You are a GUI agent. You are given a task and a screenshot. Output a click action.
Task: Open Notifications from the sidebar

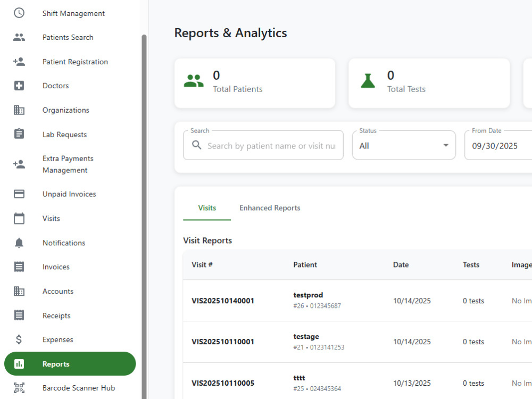(x=64, y=243)
